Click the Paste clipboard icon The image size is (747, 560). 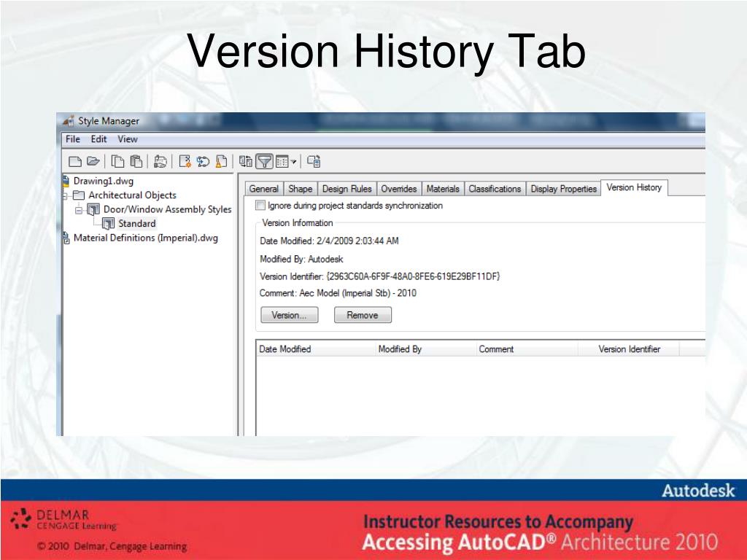pos(136,162)
